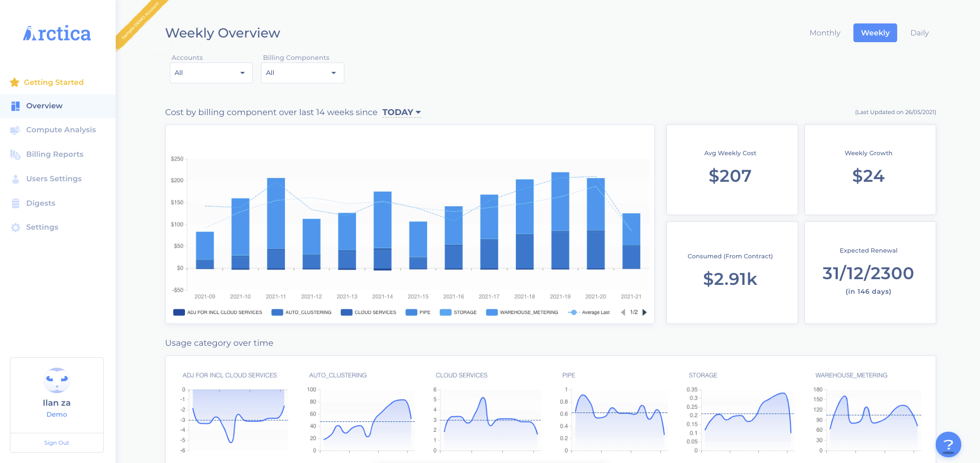Toggle Average Last legend line

589,312
